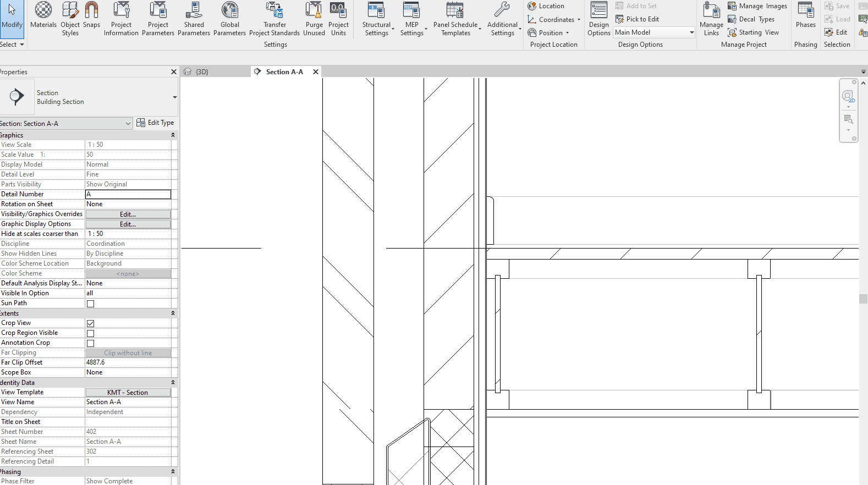This screenshot has height=485, width=868.
Task: Click Purge Unused tool
Action: click(x=314, y=19)
